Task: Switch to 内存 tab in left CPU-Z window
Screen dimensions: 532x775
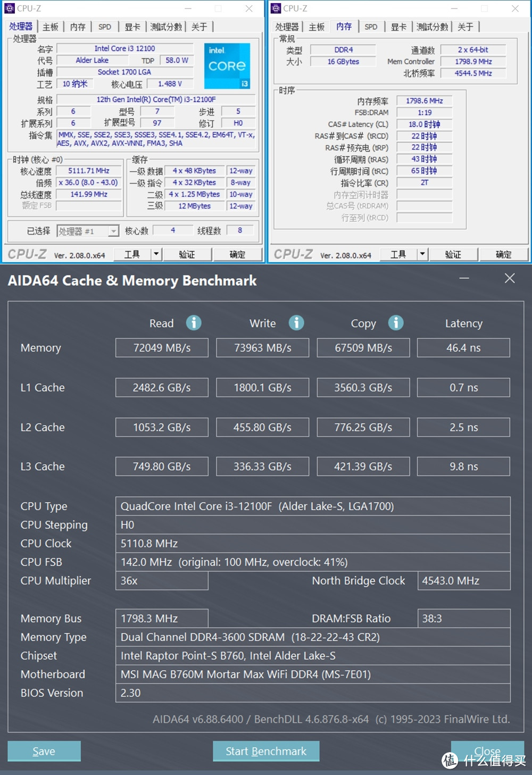Action: pos(78,27)
